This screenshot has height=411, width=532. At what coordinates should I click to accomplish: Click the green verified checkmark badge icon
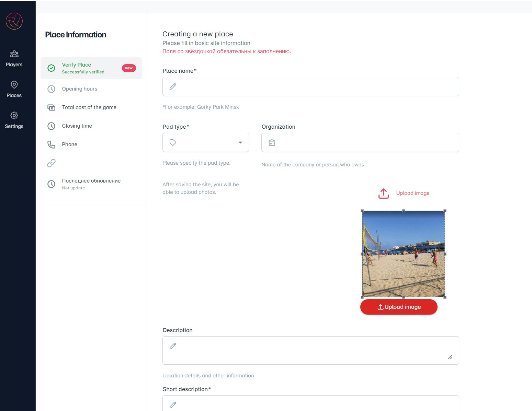[51, 68]
